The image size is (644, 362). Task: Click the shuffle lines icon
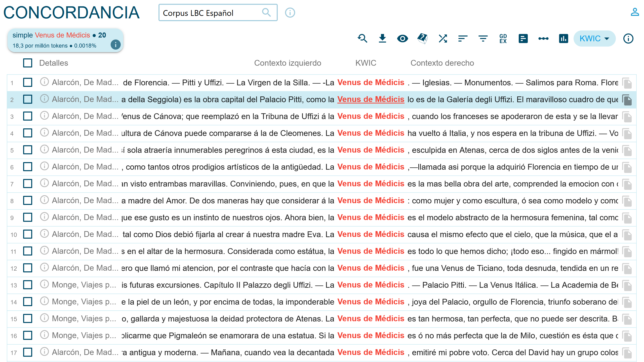coord(443,39)
